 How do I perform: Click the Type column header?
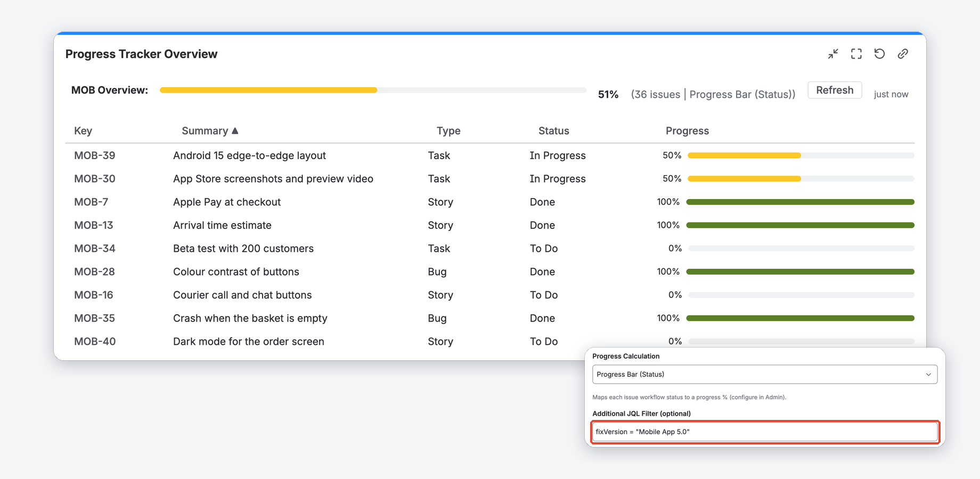(x=448, y=131)
